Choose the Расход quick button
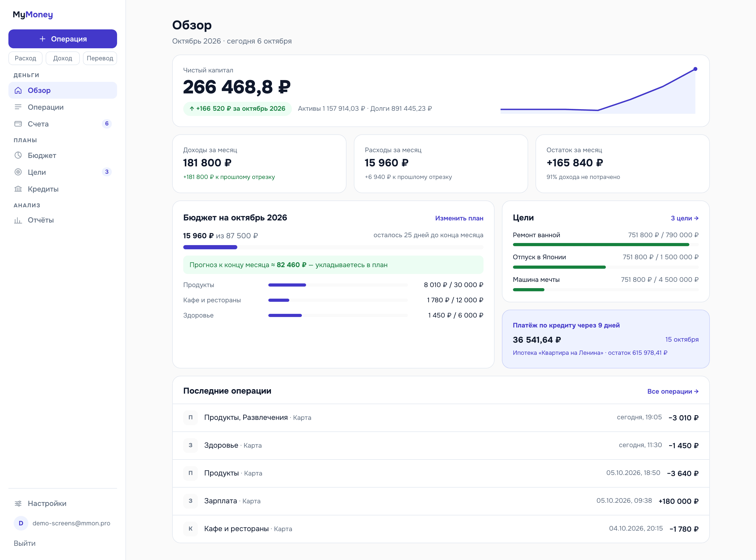This screenshot has height=560, width=756. click(25, 58)
